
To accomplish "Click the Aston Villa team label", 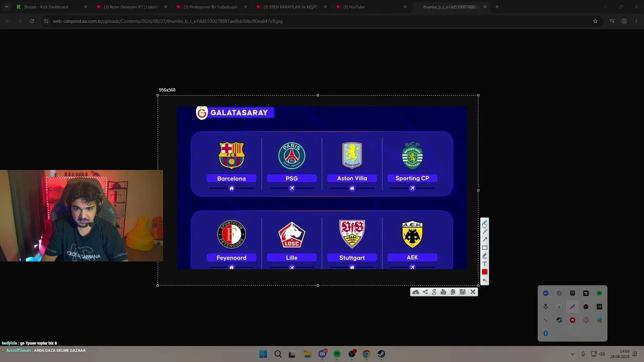I will click(352, 178).
